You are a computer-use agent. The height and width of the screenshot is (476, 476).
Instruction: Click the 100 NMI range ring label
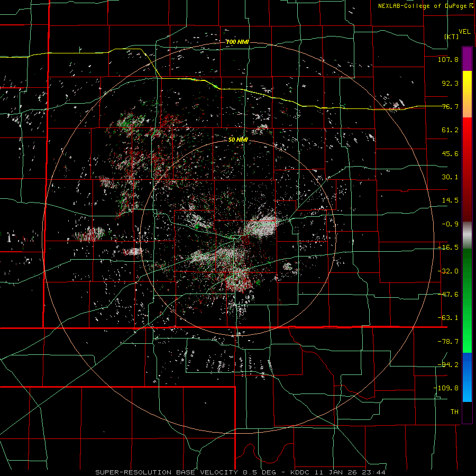point(237,42)
